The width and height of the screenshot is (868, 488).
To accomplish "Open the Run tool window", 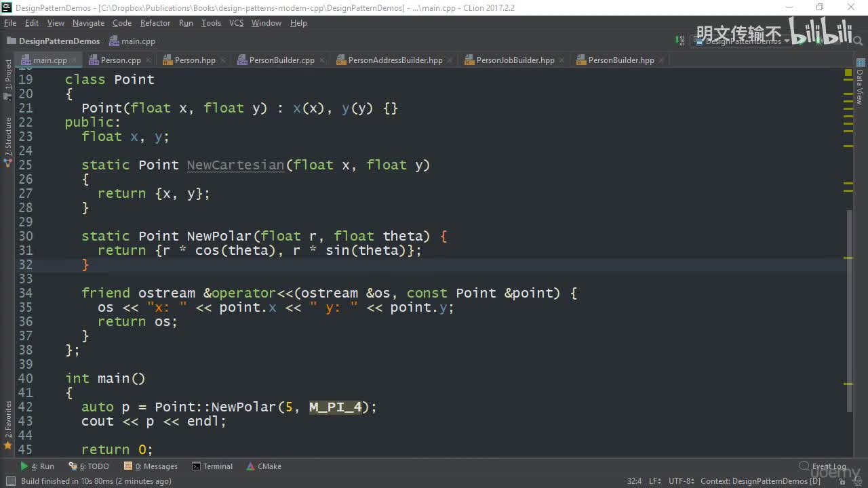I will pyautogui.click(x=37, y=466).
